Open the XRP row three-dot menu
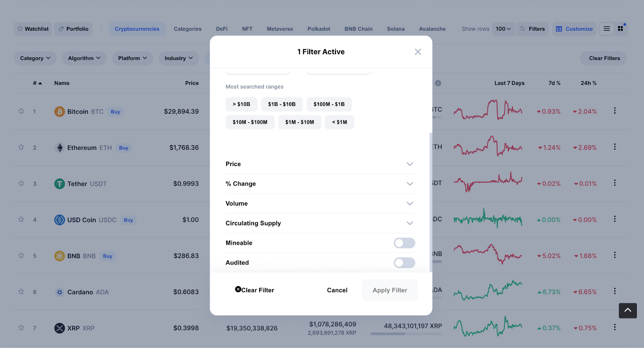644x348 pixels. click(x=615, y=327)
